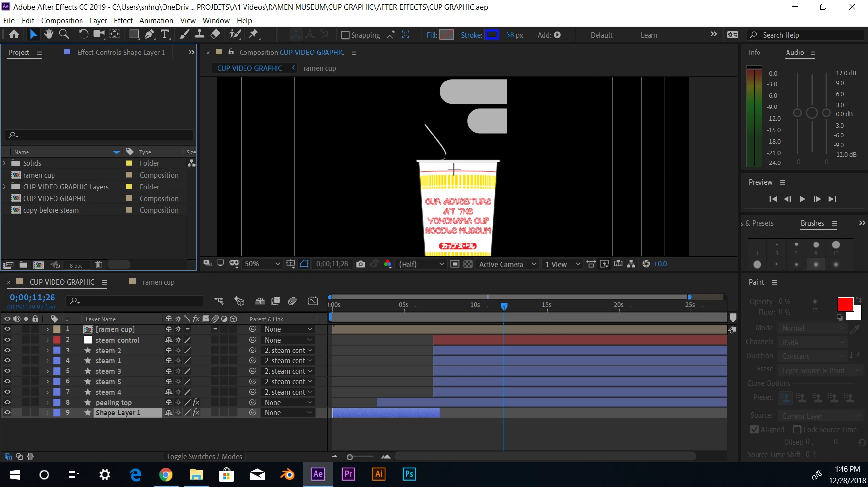Open Adobe Premiere Pro from taskbar

point(348,474)
